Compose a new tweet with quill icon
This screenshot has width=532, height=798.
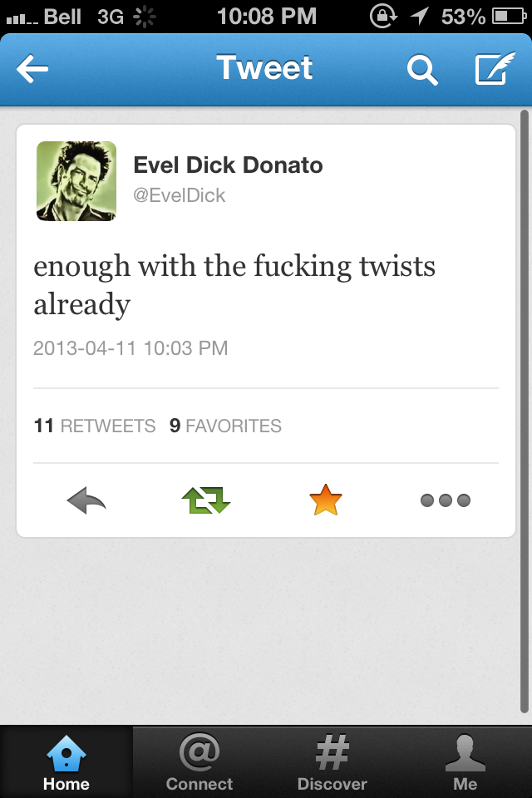click(x=495, y=68)
